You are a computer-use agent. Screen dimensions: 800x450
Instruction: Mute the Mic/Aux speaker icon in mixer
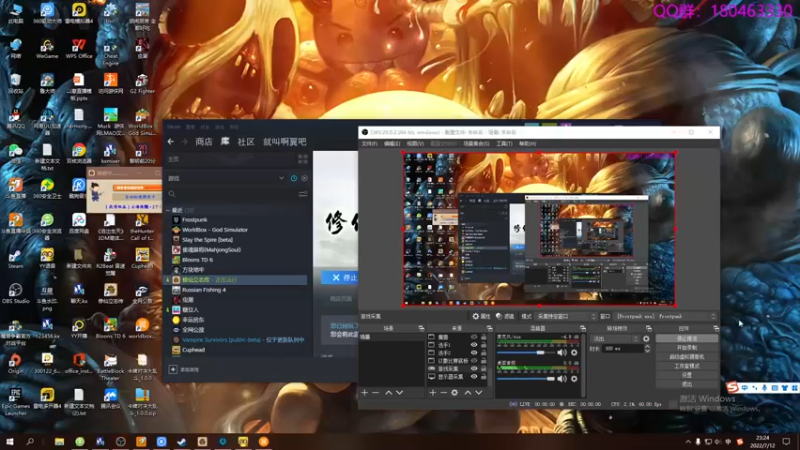[562, 353]
